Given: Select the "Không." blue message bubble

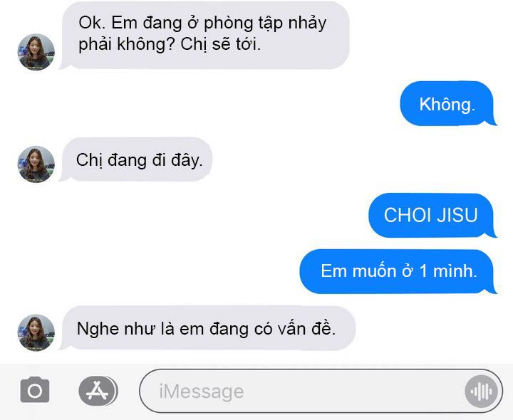Looking at the screenshot, I should [447, 104].
